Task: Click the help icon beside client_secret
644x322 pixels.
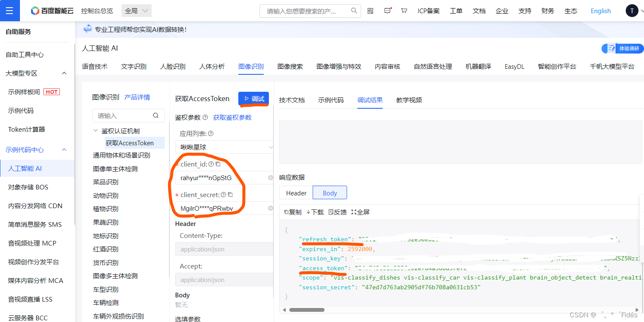Action: 223,195
